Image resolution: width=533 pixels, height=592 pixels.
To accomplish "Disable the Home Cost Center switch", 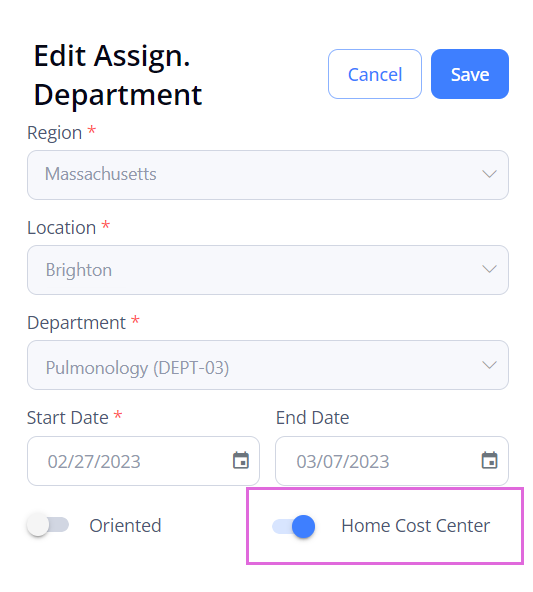I will pyautogui.click(x=294, y=526).
